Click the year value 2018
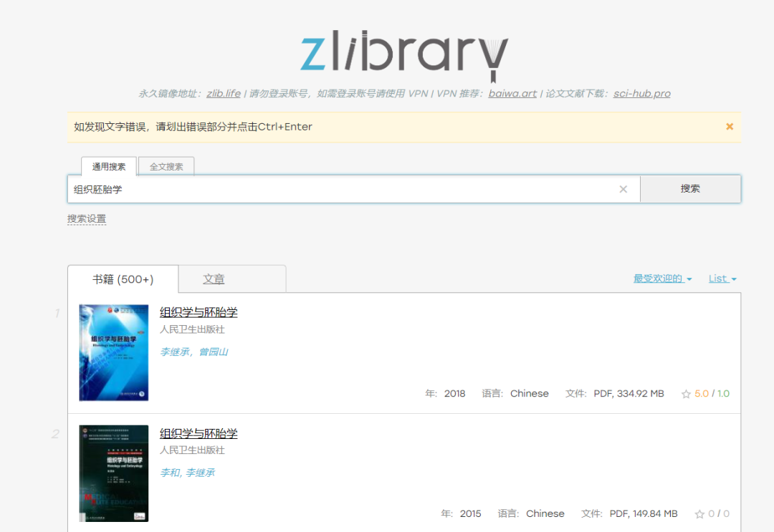The width and height of the screenshot is (774, 532). [454, 394]
